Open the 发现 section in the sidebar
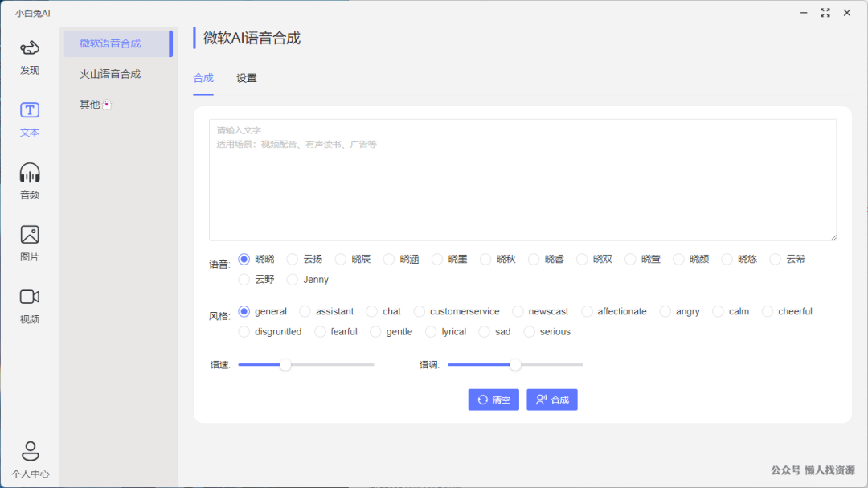 [x=30, y=58]
